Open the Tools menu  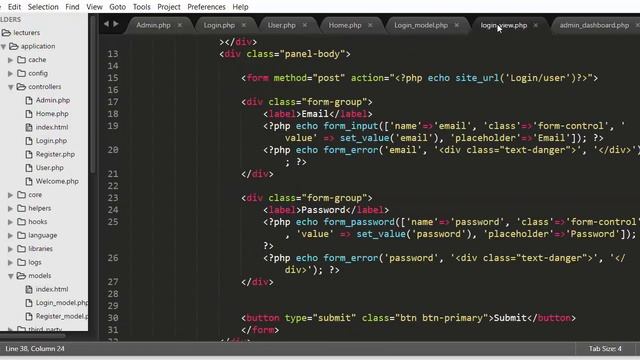(142, 7)
